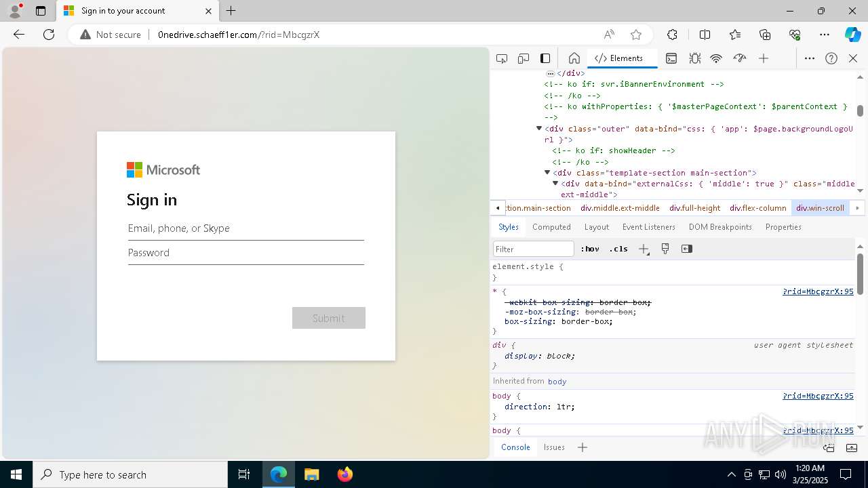Open the Properties tab
This screenshot has height=488, width=868.
coord(783,227)
